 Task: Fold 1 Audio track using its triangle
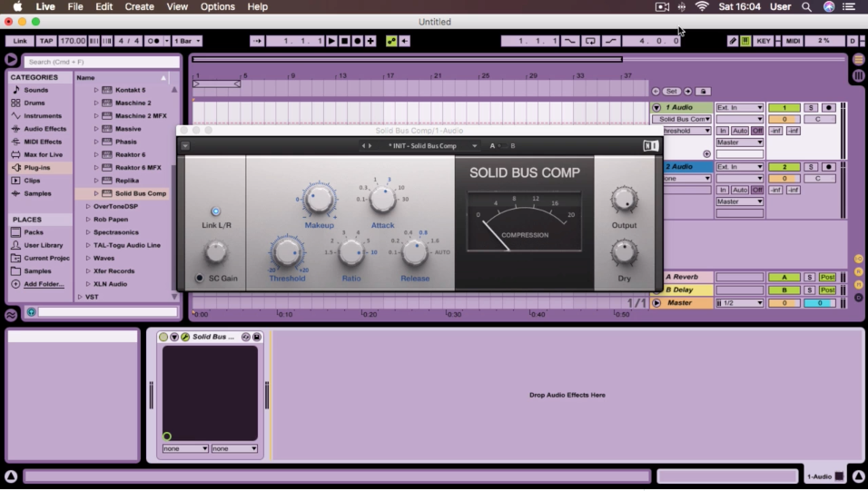(656, 107)
